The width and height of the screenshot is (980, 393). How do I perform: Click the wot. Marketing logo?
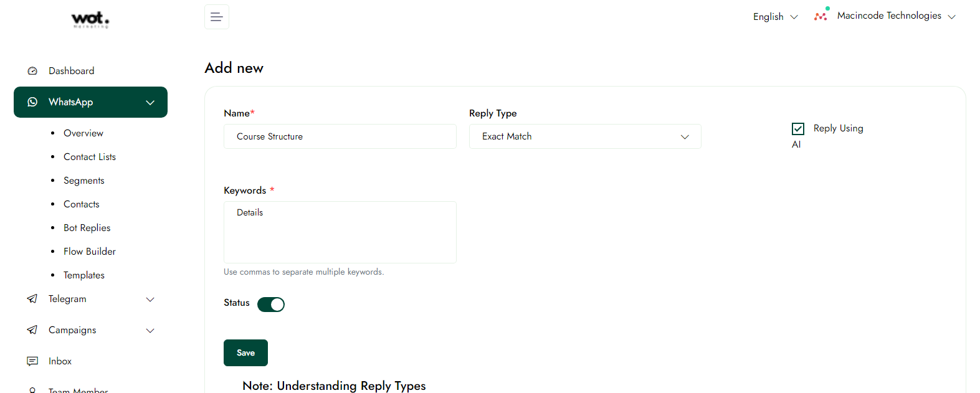coord(90,20)
